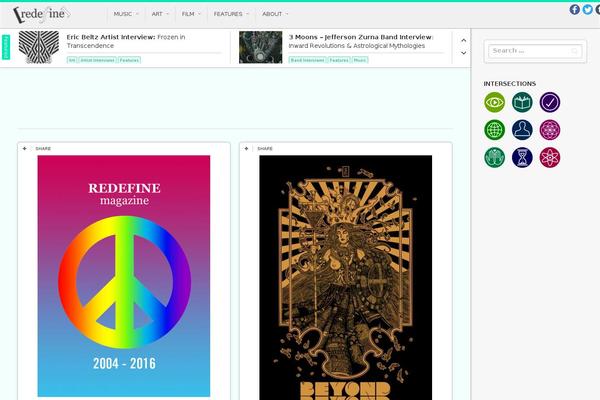
Task: Select the navy hourglass intersection icon
Action: point(522,157)
